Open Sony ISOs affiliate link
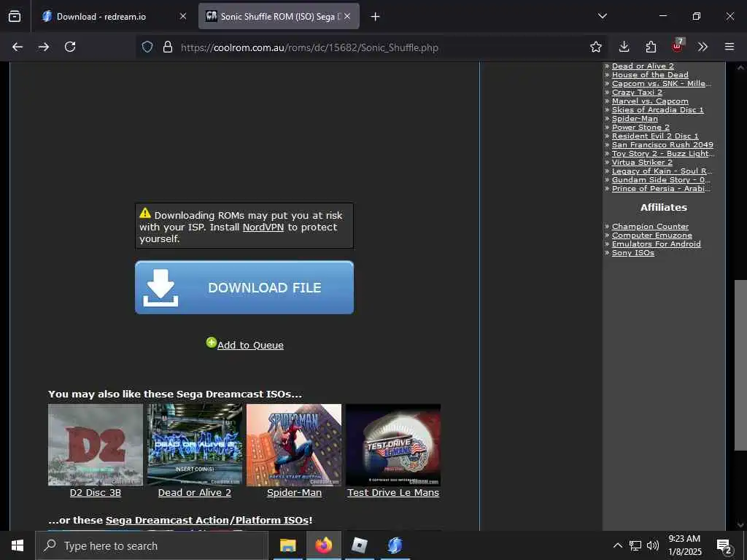Screen dimensions: 747x560 [x=632, y=253]
